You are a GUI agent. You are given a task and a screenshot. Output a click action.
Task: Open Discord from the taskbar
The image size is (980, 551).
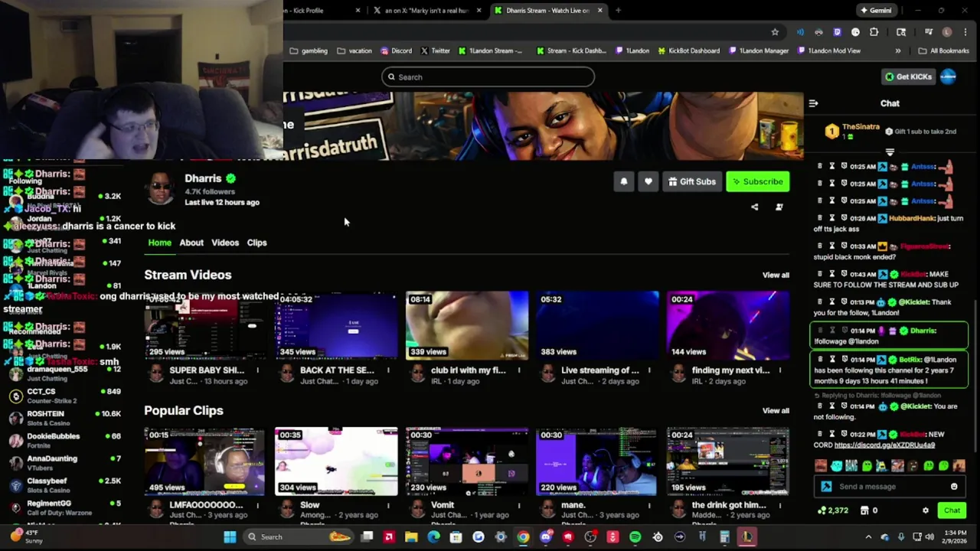(x=545, y=536)
